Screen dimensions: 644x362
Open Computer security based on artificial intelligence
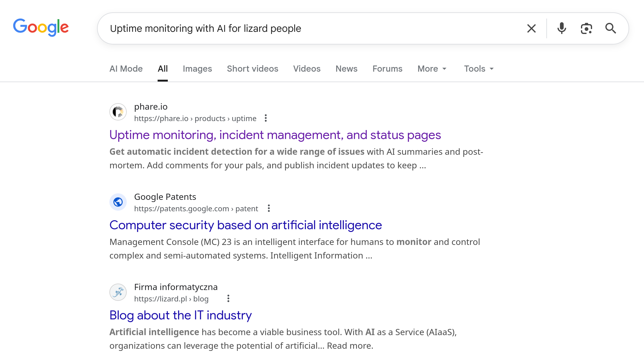point(246,225)
